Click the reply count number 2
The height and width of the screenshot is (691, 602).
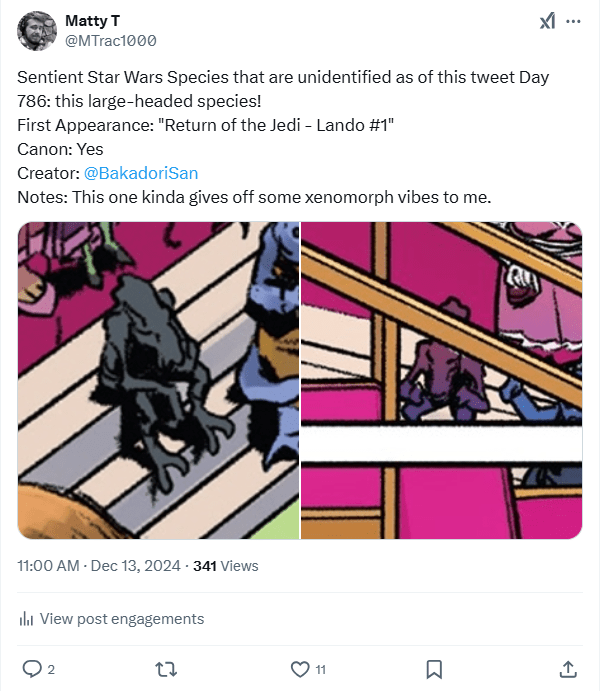tap(51, 668)
